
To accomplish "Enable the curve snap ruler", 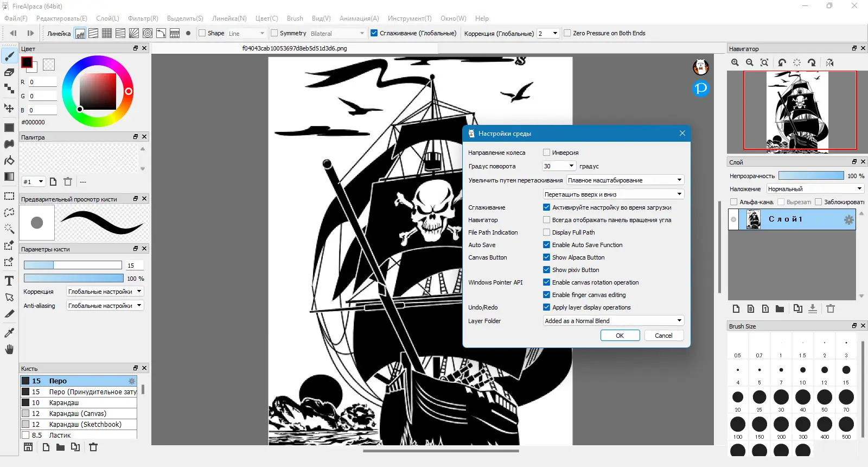I will click(x=161, y=33).
